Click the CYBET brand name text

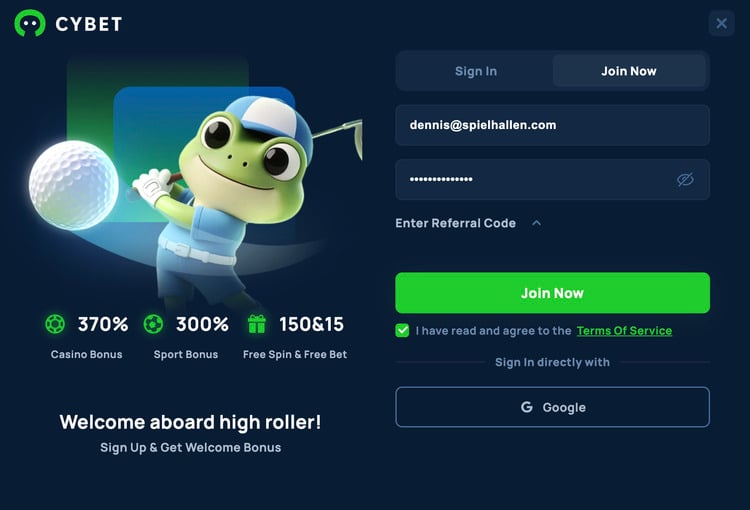point(89,24)
